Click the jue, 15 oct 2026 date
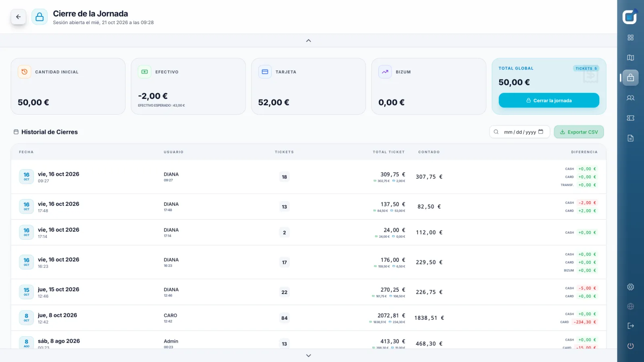Screen dimensions: 644x362 click(x=58, y=289)
